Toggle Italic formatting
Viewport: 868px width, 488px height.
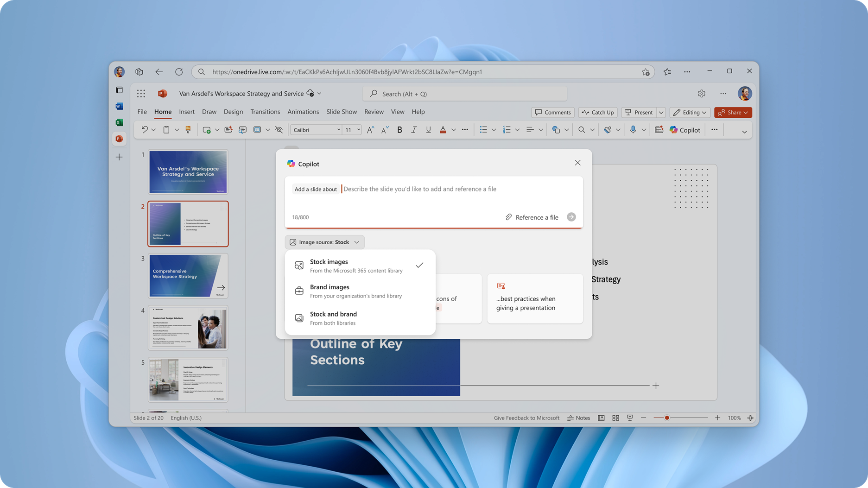coord(414,130)
